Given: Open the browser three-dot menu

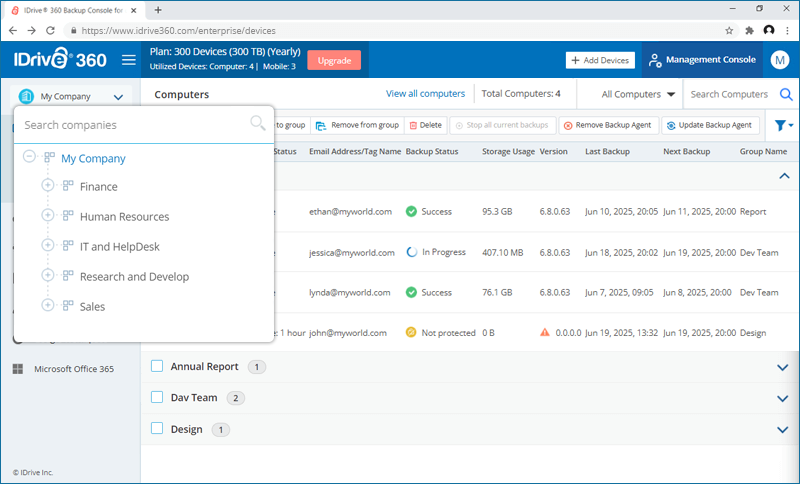Looking at the screenshot, I should (x=788, y=31).
